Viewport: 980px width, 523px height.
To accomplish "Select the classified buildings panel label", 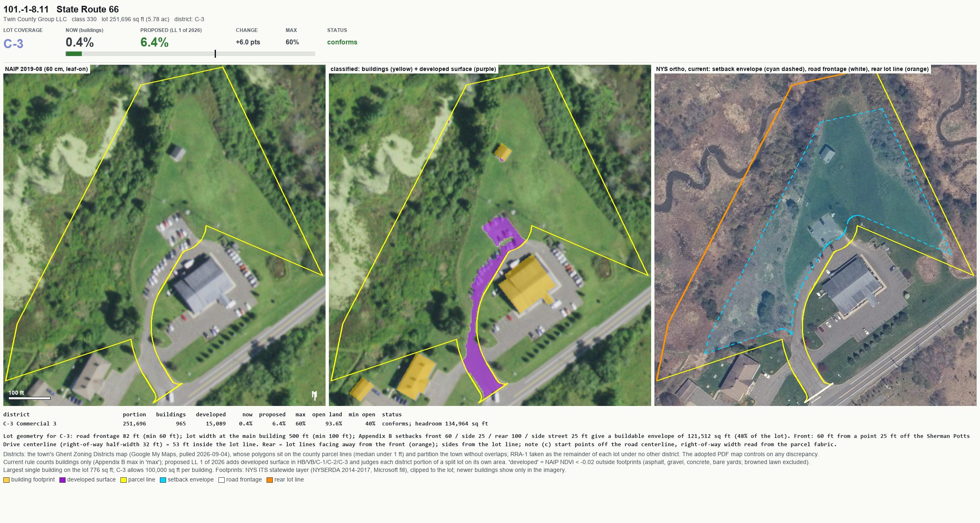I will (413, 69).
